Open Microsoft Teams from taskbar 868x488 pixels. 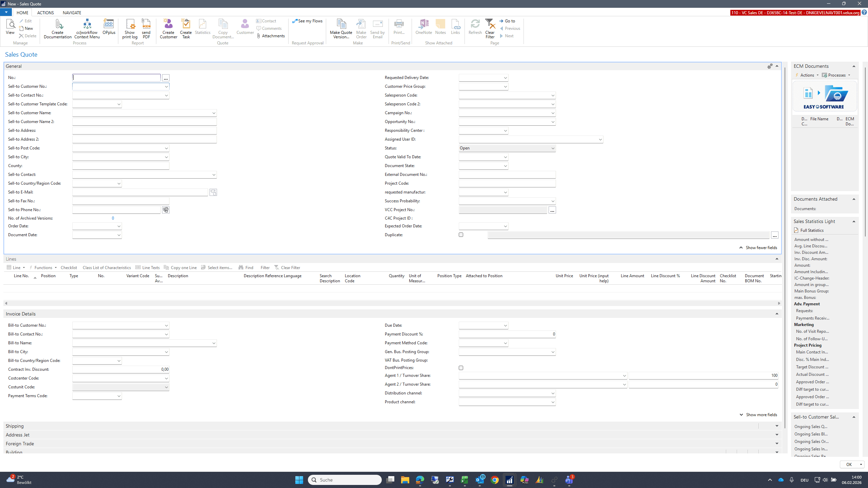[569, 480]
